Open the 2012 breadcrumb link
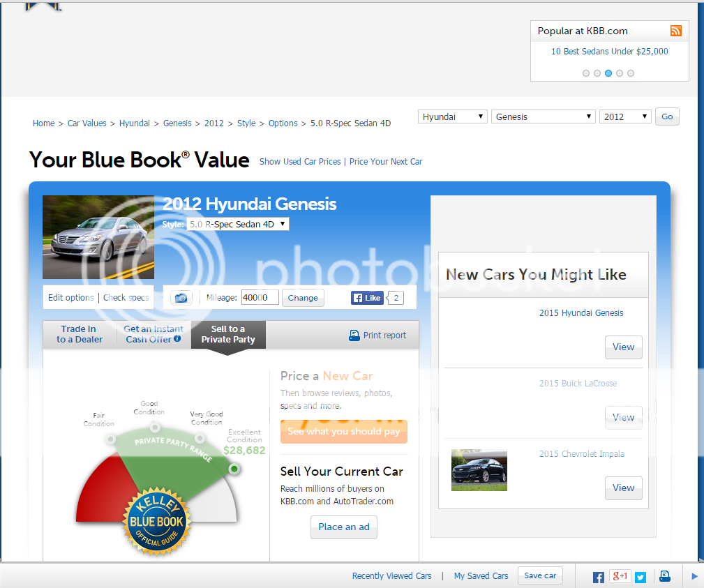Viewport: 704px width, 588px height. 214,123
